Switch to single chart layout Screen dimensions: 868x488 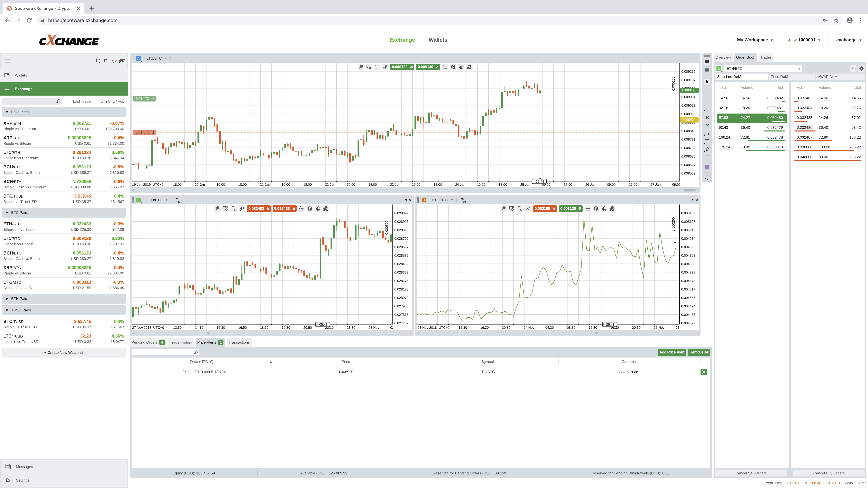(707, 70)
